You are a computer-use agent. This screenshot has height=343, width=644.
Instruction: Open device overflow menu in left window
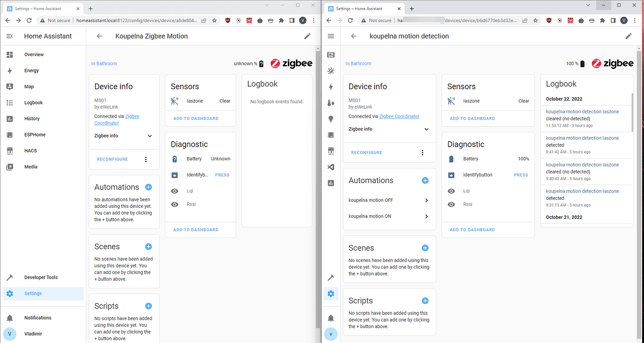tap(146, 159)
